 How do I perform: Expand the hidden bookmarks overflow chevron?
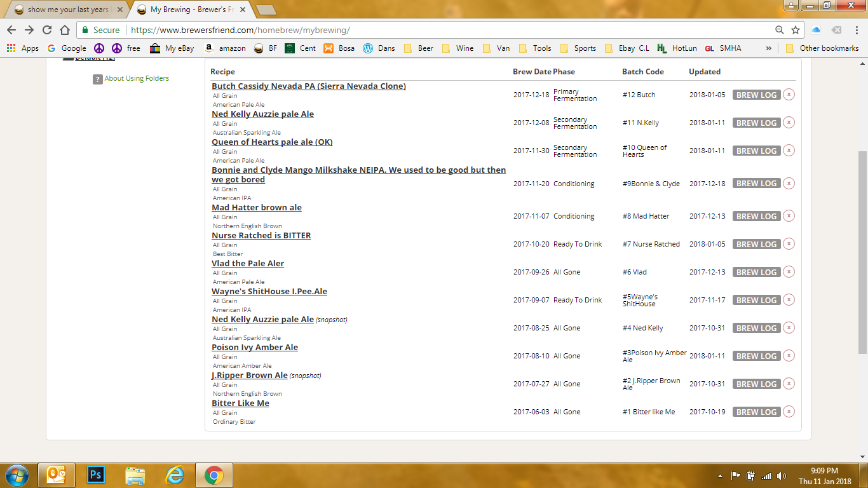tap(769, 48)
